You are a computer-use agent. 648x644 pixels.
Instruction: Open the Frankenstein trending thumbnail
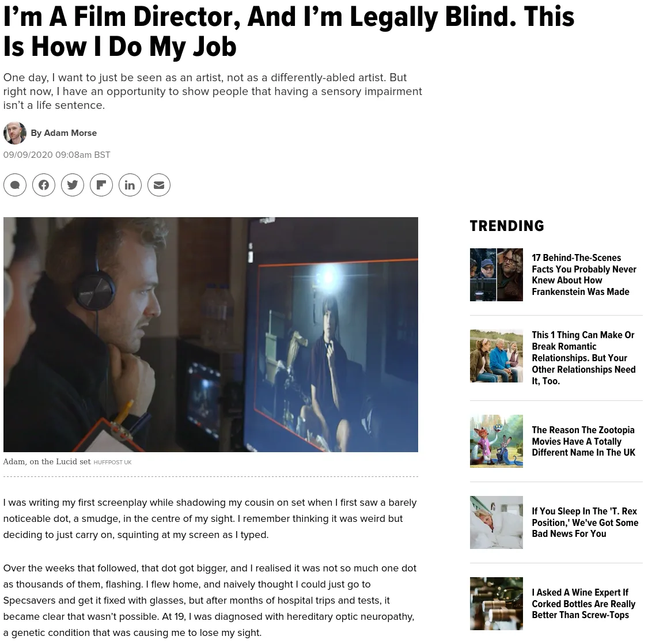tap(497, 274)
